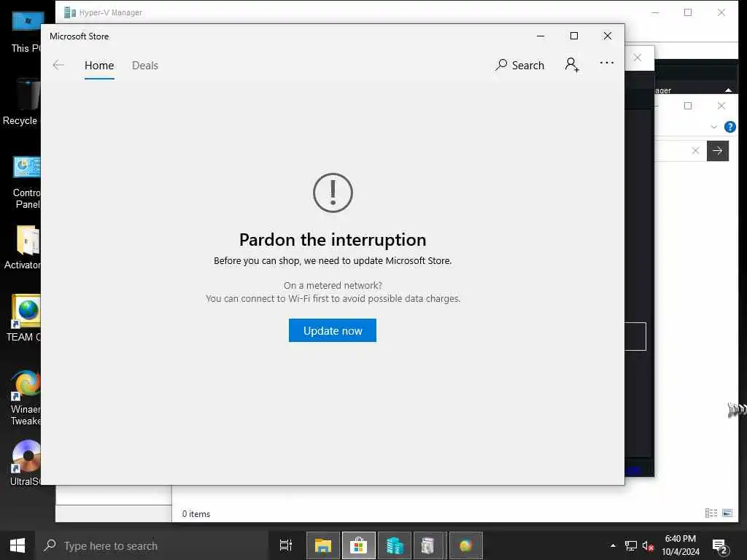This screenshot has height=560, width=747.
Task: Close the pane behind the Store window
Action: click(638, 58)
